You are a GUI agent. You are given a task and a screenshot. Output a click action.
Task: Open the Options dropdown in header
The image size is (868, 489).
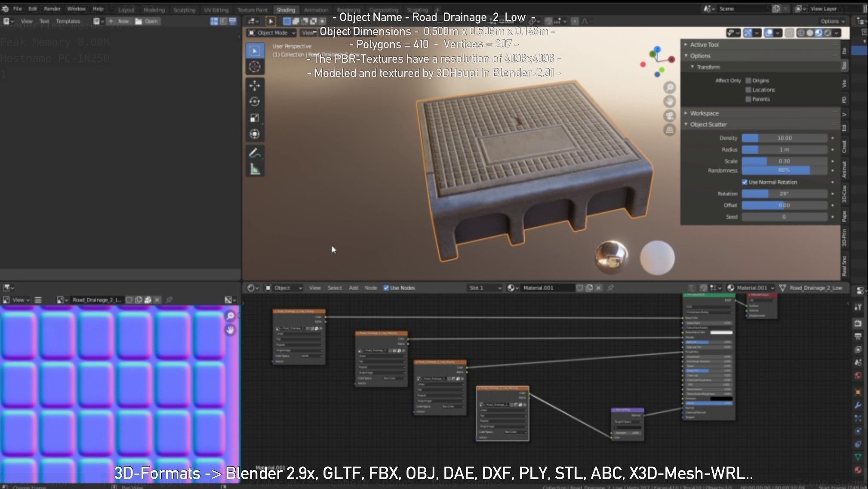pos(833,21)
